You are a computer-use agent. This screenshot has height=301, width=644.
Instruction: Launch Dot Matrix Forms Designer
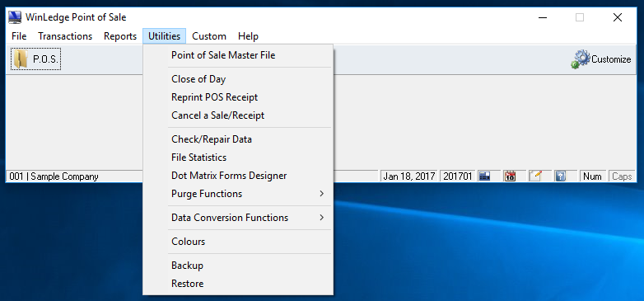238,176
